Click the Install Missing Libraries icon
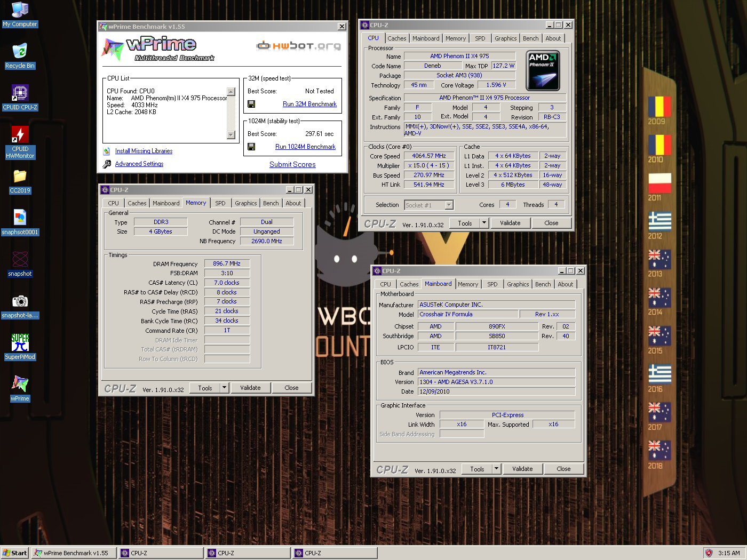747x560 pixels. click(107, 151)
